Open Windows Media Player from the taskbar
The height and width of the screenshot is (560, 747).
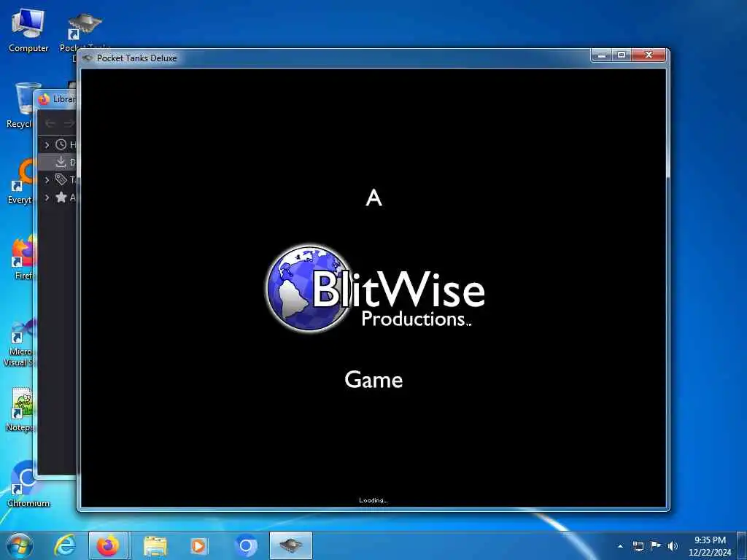pyautogui.click(x=198, y=545)
